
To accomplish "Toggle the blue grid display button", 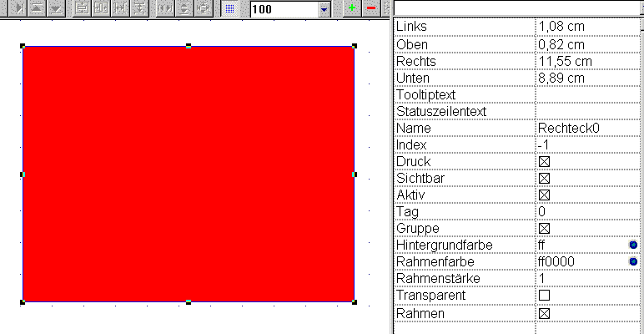I will click(229, 8).
